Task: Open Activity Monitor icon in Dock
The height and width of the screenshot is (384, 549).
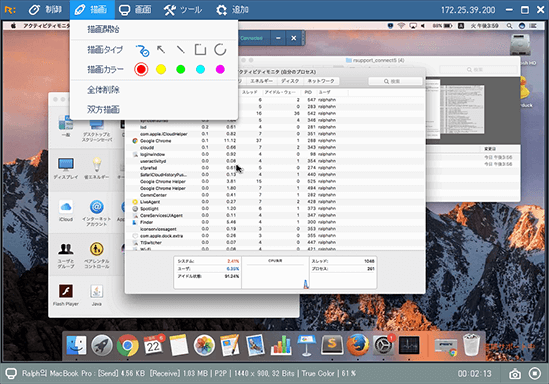Action: point(409,345)
